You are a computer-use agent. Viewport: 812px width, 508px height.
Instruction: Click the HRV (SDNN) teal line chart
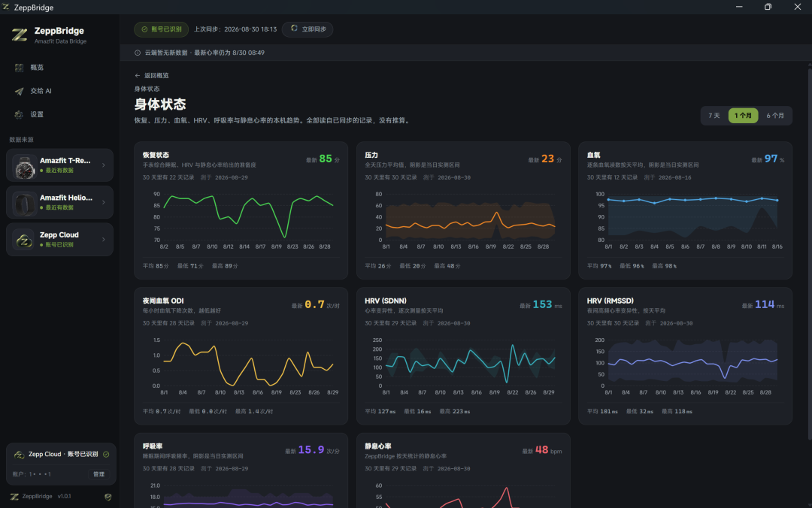(x=470, y=363)
